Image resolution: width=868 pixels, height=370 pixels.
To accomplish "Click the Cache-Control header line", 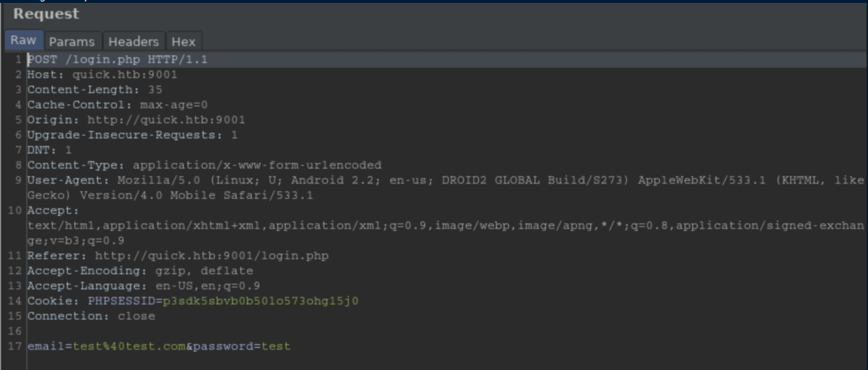I will 117,105.
